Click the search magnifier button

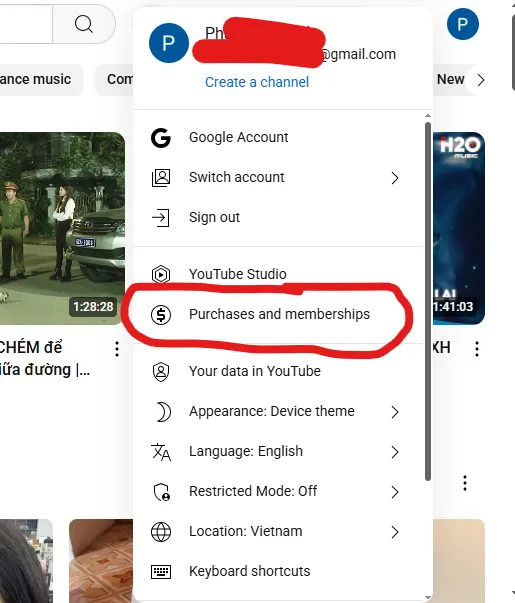(x=84, y=24)
